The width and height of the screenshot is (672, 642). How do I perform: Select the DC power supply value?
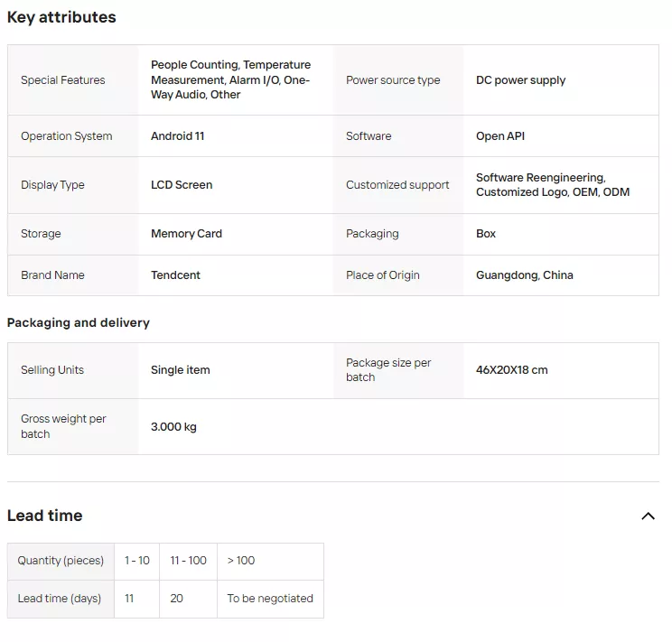[x=521, y=80]
